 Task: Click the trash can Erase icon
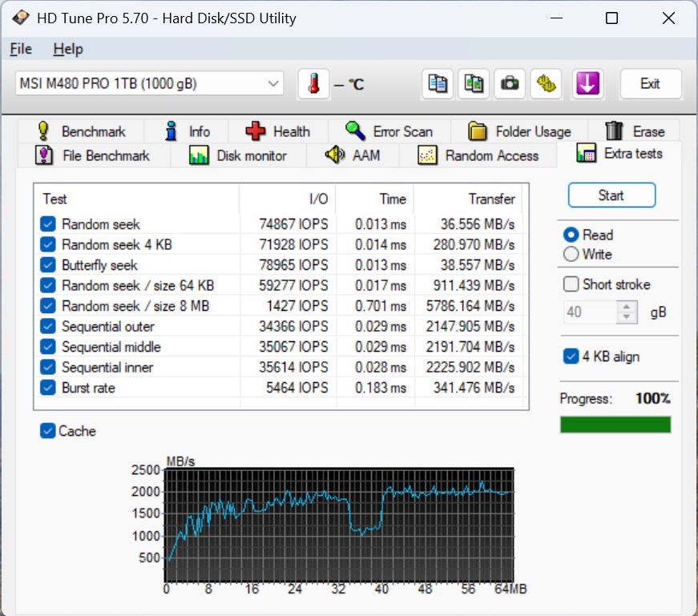pyautogui.click(x=614, y=131)
